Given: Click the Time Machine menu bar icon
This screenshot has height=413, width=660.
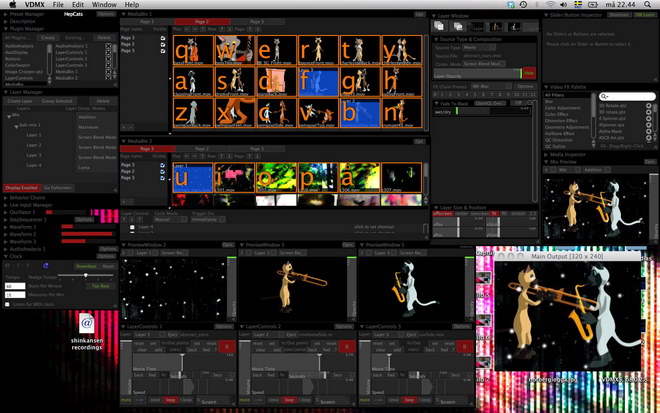Looking at the screenshot, I should pos(523,5).
